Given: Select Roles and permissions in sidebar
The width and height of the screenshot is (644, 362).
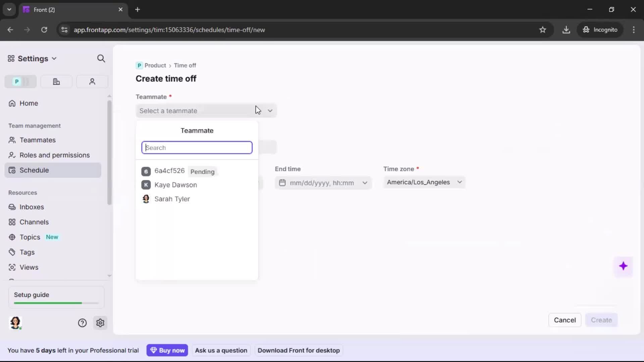Looking at the screenshot, I should [55, 155].
